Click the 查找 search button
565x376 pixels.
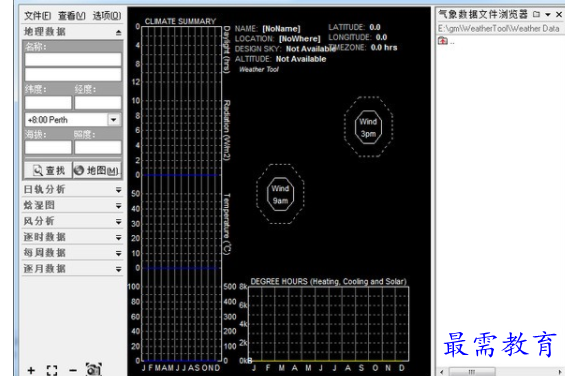tap(48, 170)
